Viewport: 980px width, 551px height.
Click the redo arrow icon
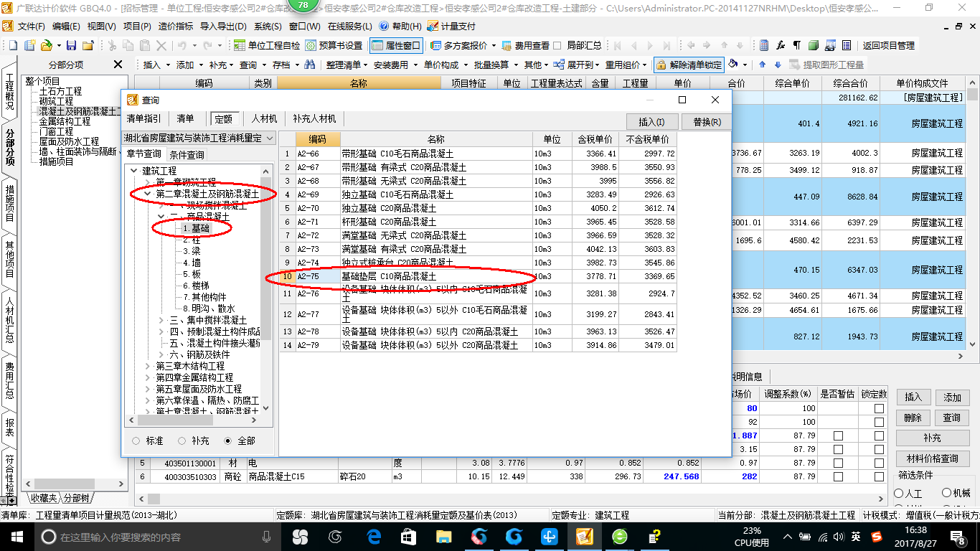tap(207, 45)
